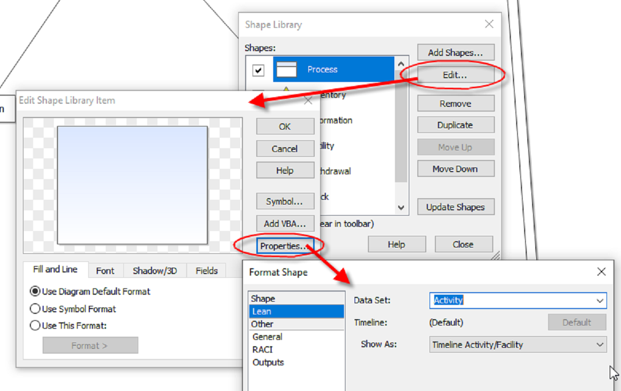The image size is (621, 391).
Task: Click the shape preview thumbnail
Action: click(133, 185)
